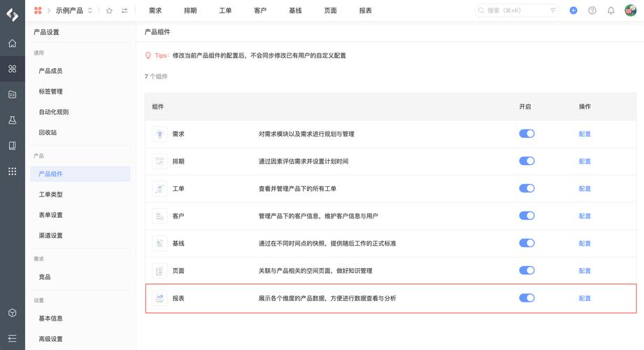Screen dimensions: 644x350
Task: Open the 报表 top tab
Action: click(365, 10)
